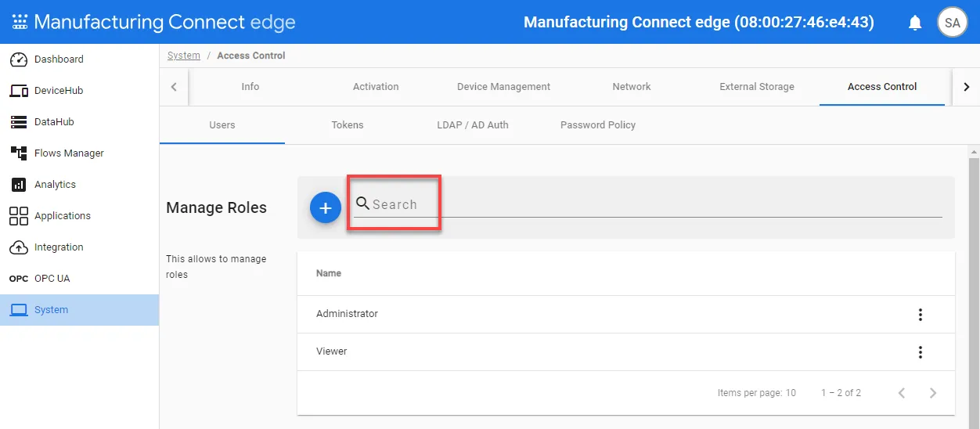Click the Manufacturing Connect edge logo title
The width and height of the screenshot is (980, 429).
(164, 22)
